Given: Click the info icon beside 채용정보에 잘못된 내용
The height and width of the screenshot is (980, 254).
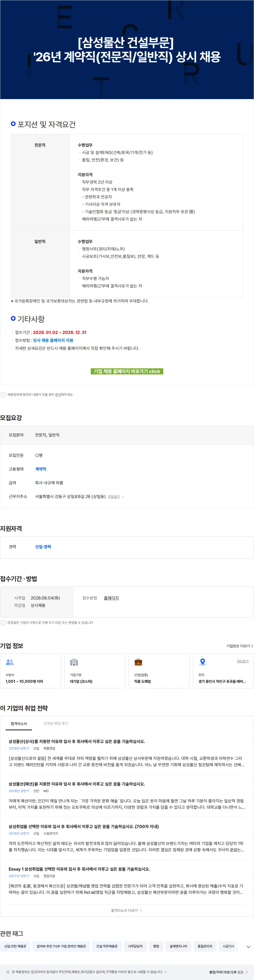Looking at the screenshot, I should tap(3, 394).
